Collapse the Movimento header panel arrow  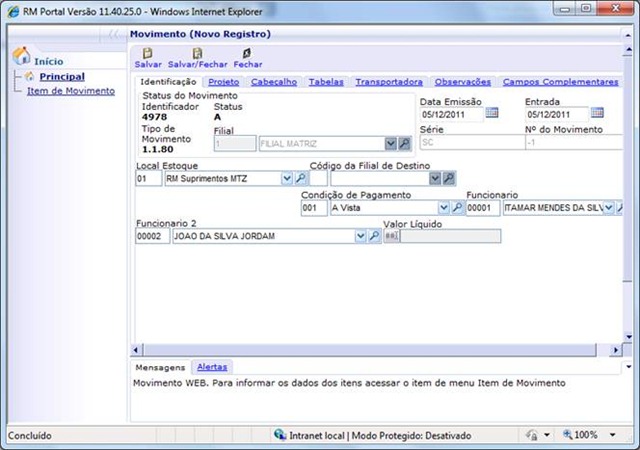click(628, 35)
